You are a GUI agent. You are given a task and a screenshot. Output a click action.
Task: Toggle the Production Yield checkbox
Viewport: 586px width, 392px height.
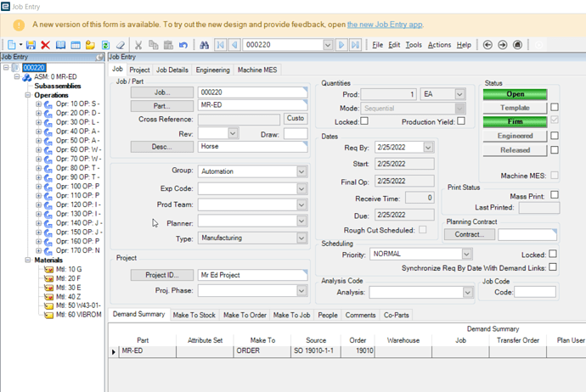[x=461, y=121]
